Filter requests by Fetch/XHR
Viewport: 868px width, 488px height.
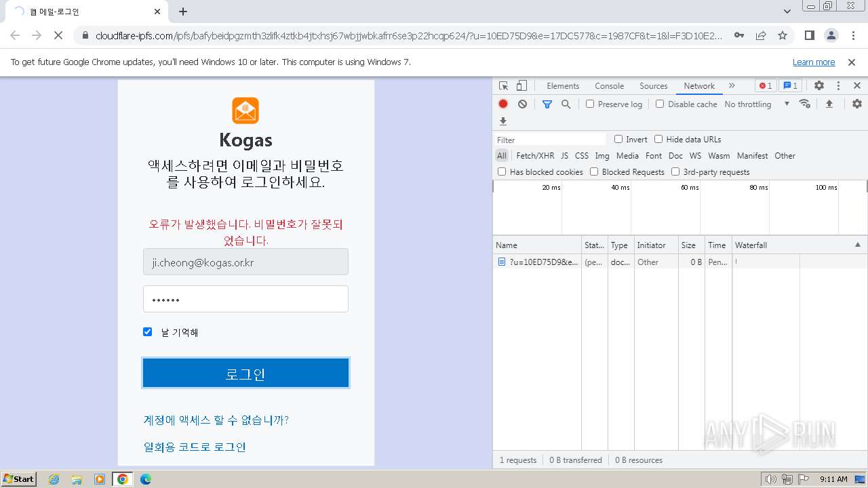pos(535,156)
